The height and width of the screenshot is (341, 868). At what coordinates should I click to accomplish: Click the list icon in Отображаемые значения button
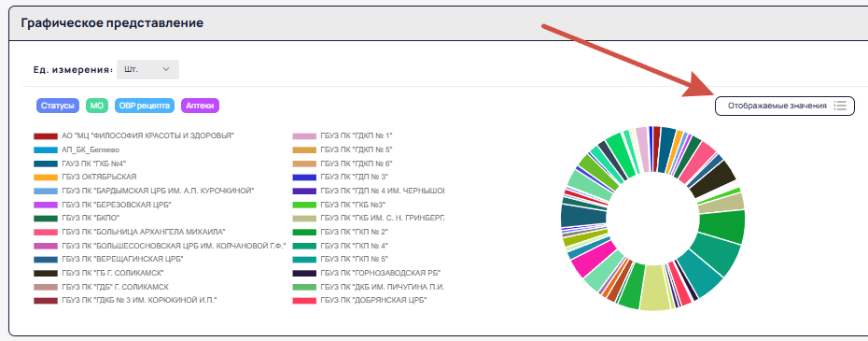click(x=840, y=106)
